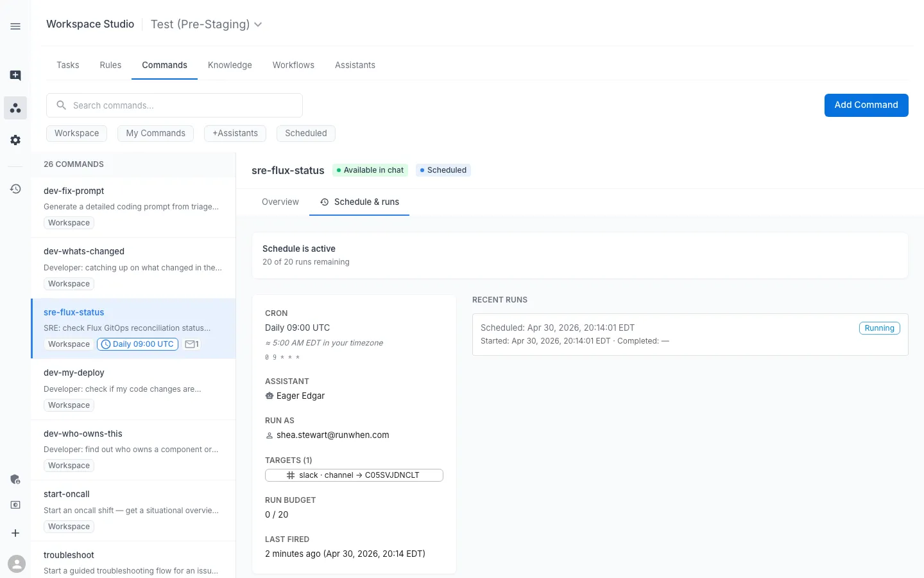Open the Running recent run entry
The width and height of the screenshot is (924, 578).
pos(690,335)
